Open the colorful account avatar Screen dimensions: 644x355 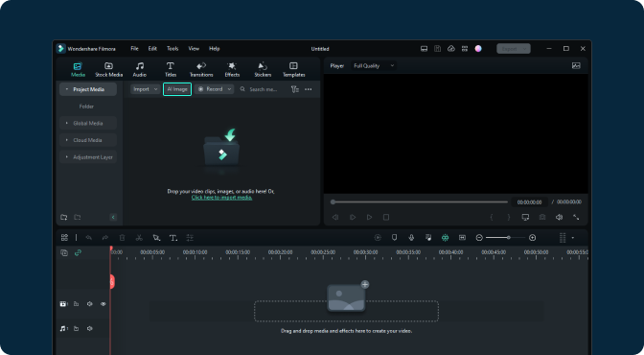point(478,49)
